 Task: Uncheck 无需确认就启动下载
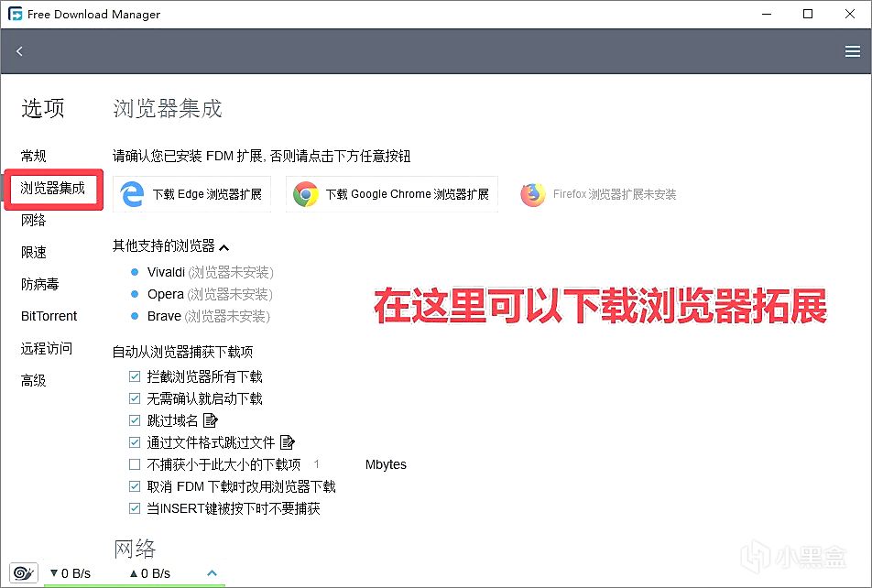pos(134,398)
